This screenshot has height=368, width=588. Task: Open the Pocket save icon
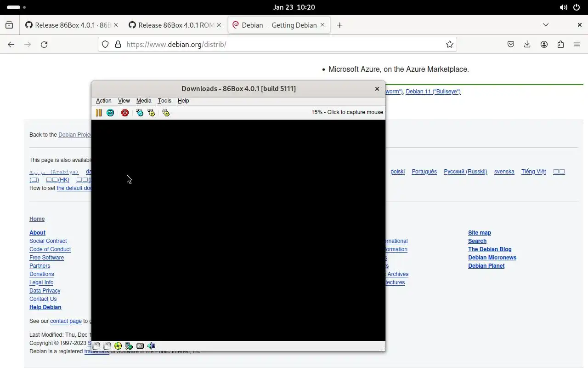pyautogui.click(x=511, y=44)
